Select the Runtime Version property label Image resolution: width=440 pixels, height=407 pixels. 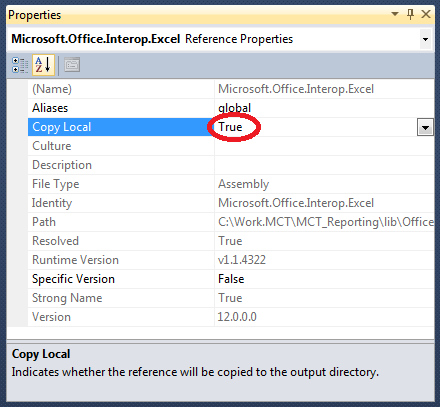click(75, 260)
